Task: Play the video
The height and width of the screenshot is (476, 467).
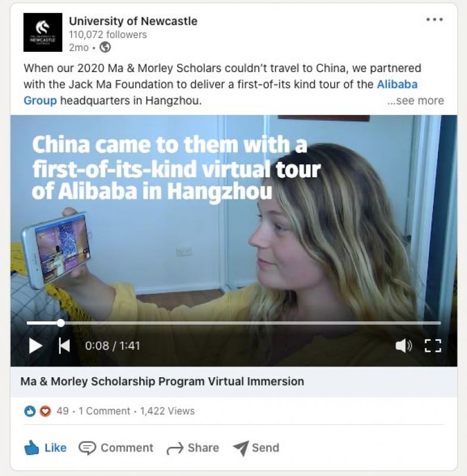Action: pos(35,346)
